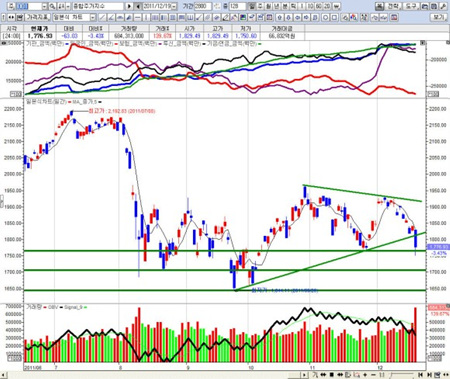Open the color palette icon in the toolbar
This screenshot has height=379, width=450.
[x=243, y=17]
